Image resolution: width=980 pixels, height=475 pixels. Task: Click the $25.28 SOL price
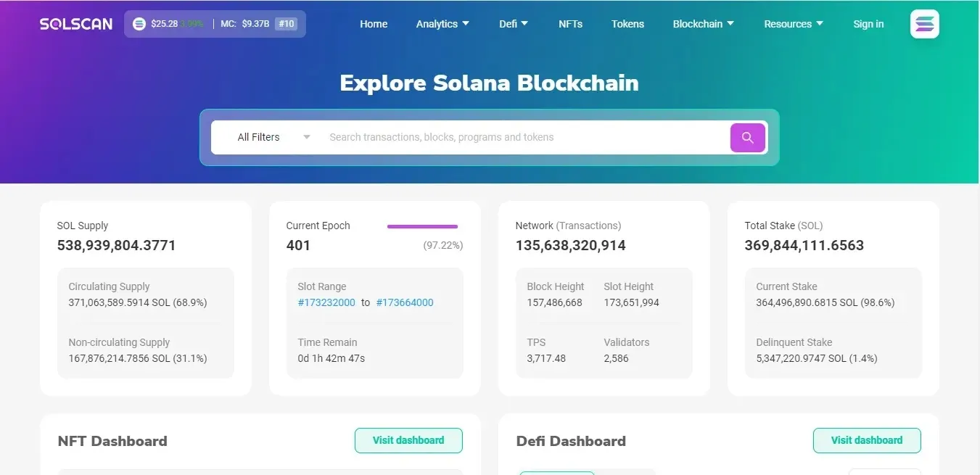(165, 24)
